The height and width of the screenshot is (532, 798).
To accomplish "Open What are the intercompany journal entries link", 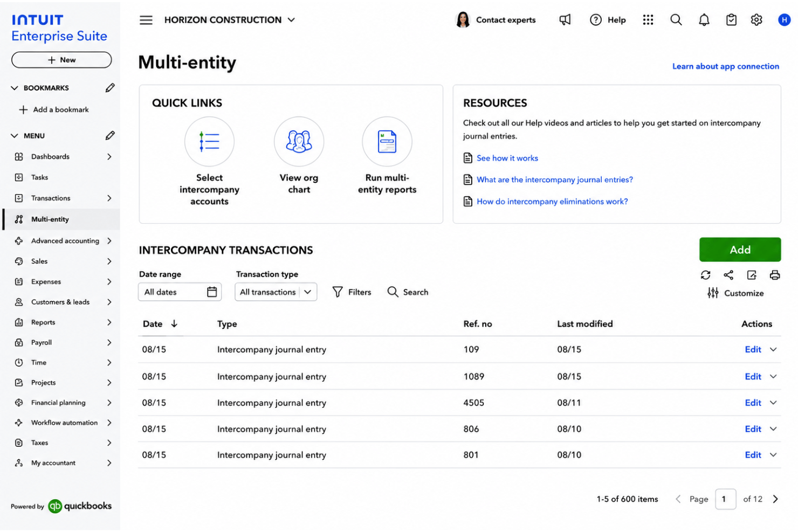I will pos(554,180).
